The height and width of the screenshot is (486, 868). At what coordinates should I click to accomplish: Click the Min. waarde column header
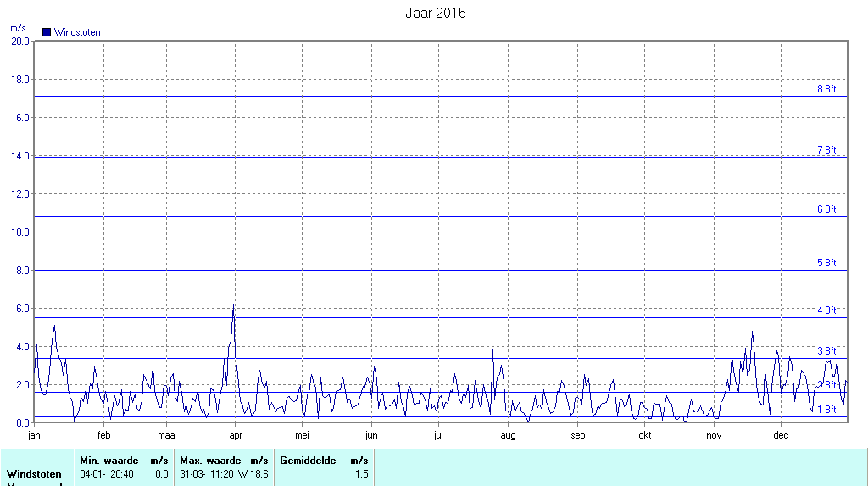[x=109, y=461]
